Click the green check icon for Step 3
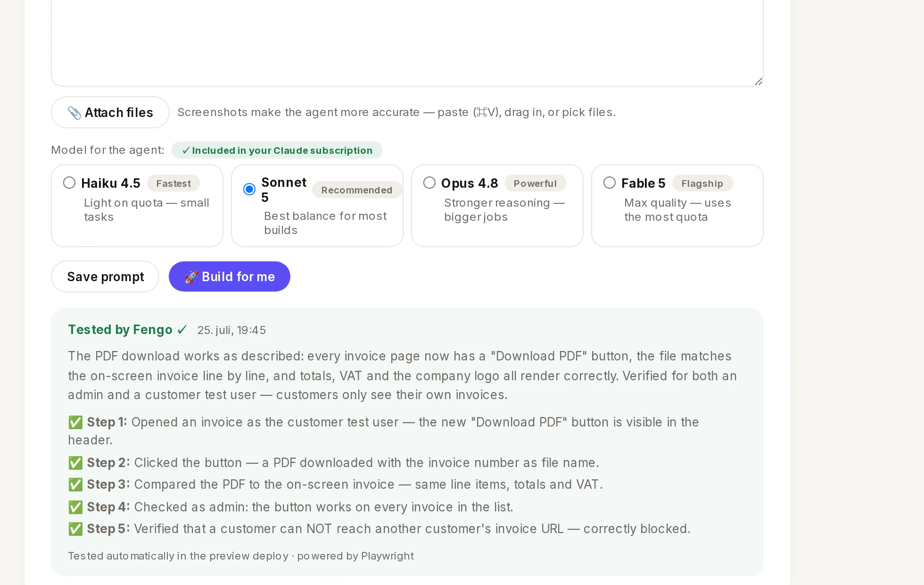The image size is (924, 585). click(x=75, y=485)
